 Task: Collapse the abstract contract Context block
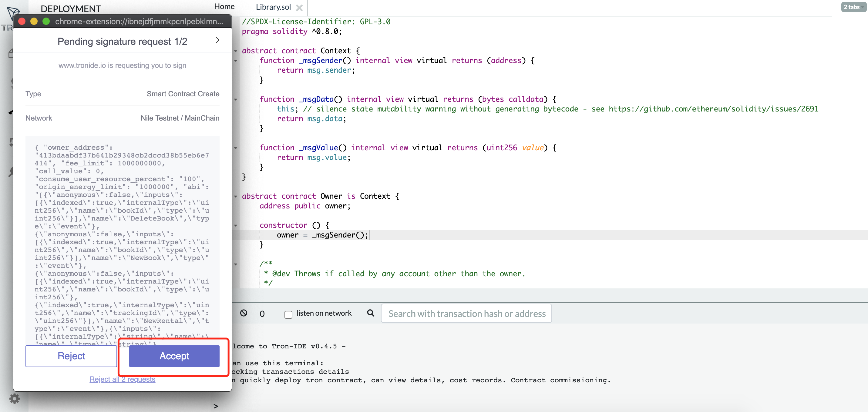point(236,51)
